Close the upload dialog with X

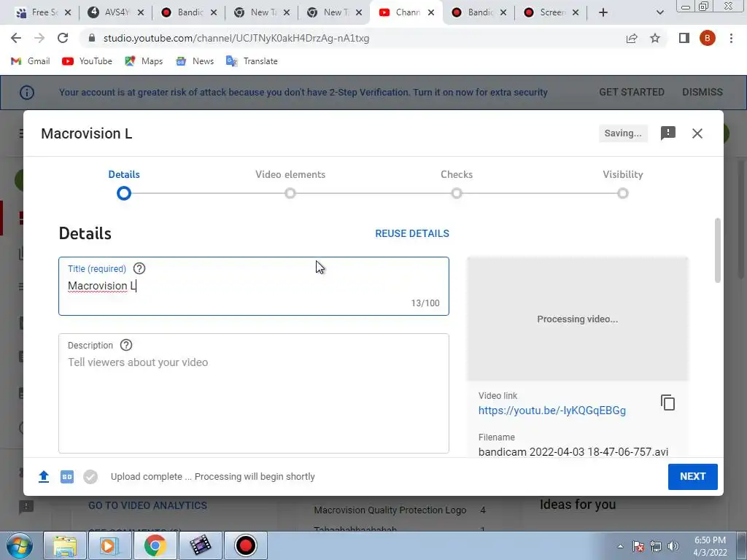coord(697,133)
